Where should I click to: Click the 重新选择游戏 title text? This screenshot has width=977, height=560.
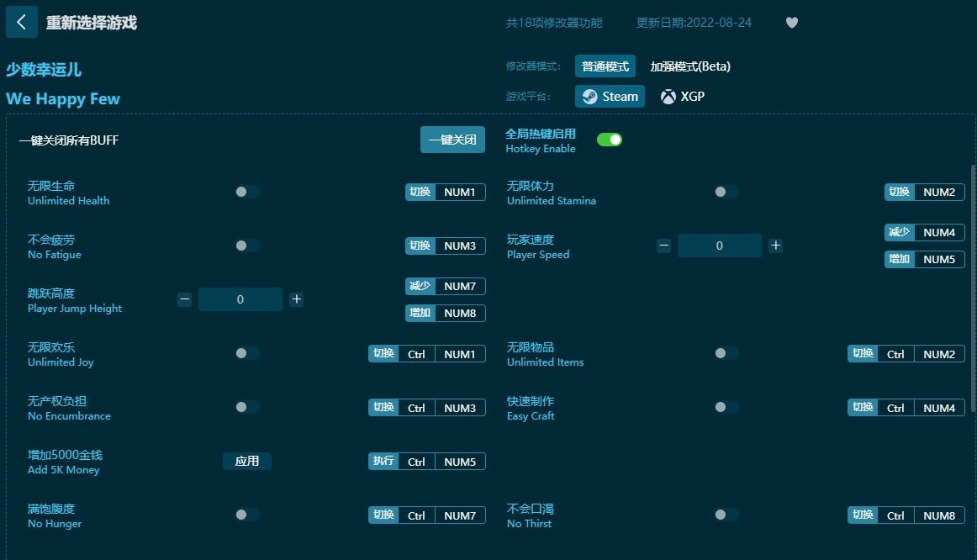click(x=92, y=23)
